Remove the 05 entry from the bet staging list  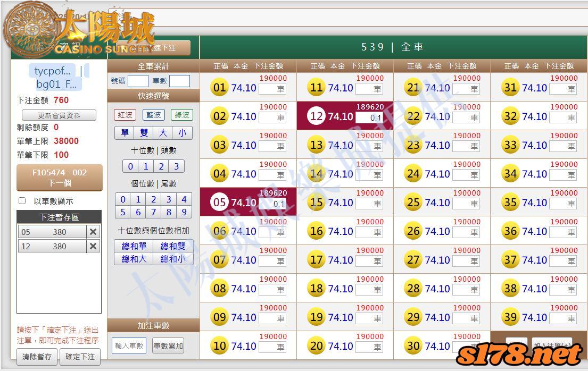93,232
